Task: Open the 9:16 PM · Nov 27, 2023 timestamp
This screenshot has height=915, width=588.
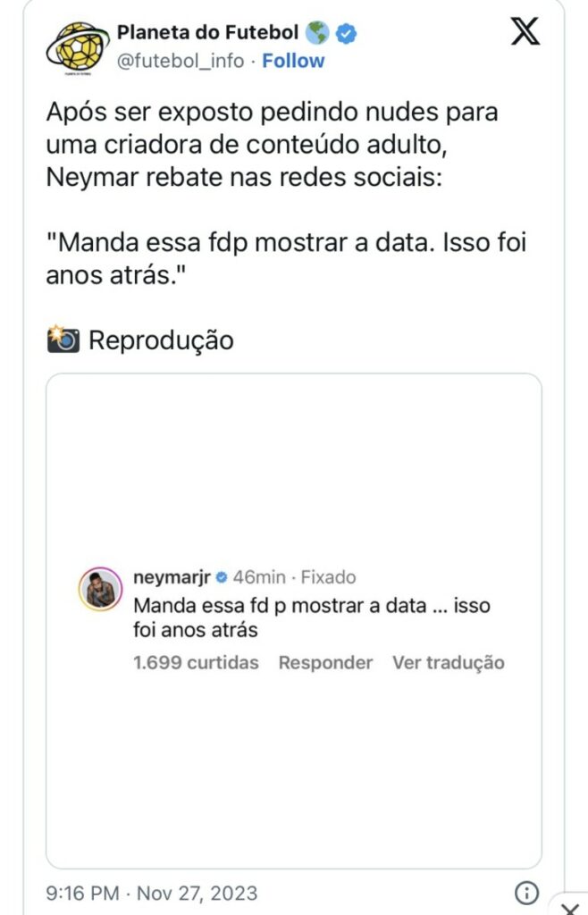Action: point(151,892)
